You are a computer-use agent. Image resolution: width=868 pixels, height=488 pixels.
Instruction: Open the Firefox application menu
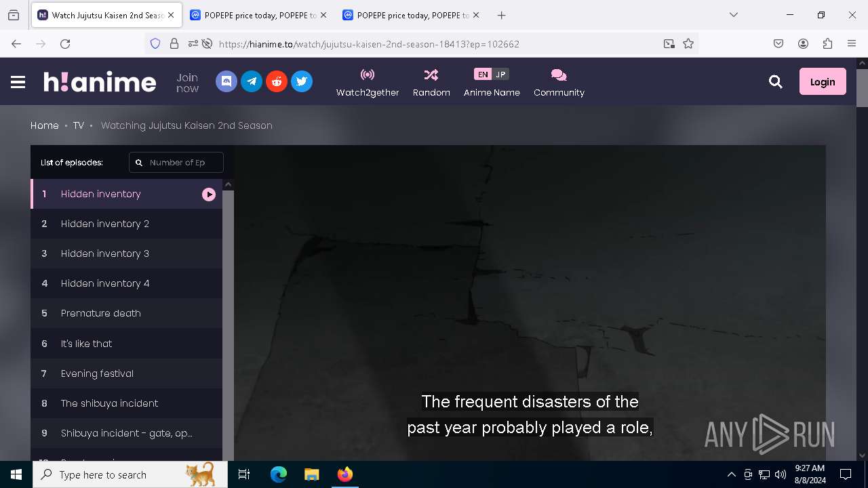pos(852,43)
